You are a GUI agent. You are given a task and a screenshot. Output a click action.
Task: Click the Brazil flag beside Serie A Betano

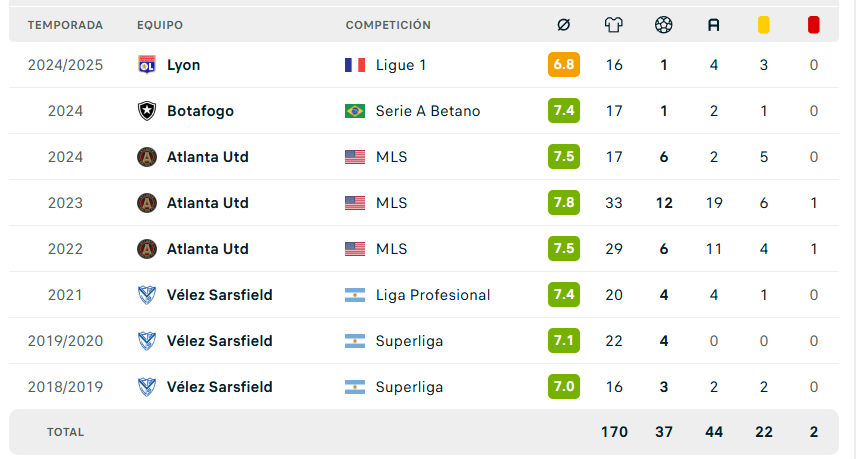coord(355,111)
